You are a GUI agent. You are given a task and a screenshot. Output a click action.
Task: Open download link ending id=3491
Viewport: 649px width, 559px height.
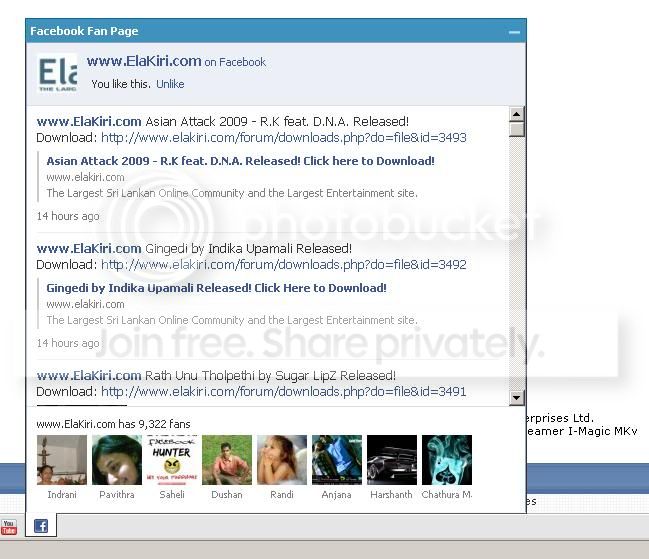coord(284,391)
